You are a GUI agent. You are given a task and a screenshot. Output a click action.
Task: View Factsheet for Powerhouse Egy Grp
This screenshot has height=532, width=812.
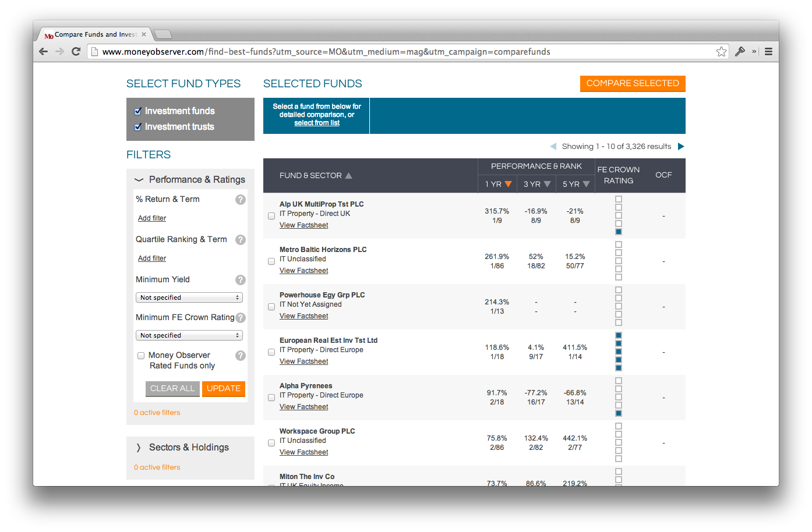click(x=304, y=316)
